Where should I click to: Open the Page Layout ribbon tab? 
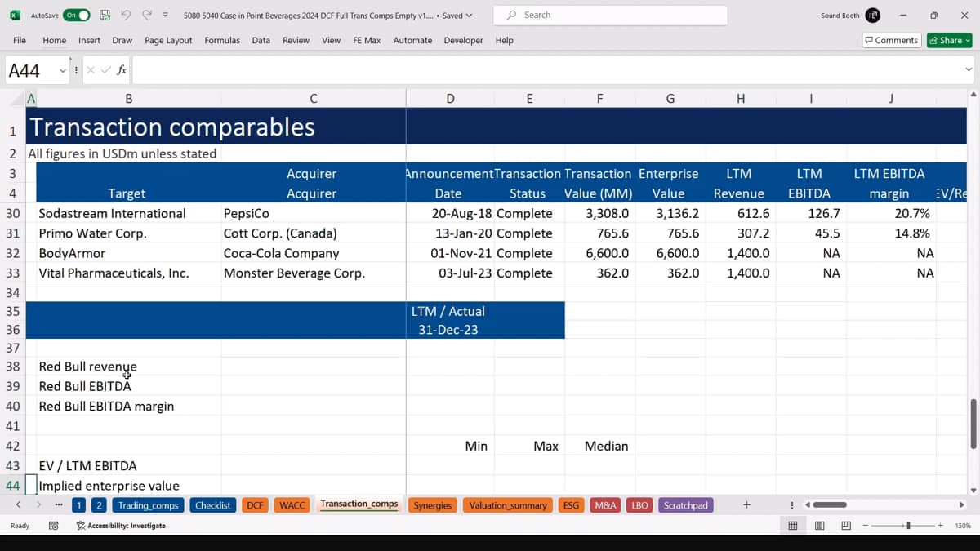tap(168, 40)
